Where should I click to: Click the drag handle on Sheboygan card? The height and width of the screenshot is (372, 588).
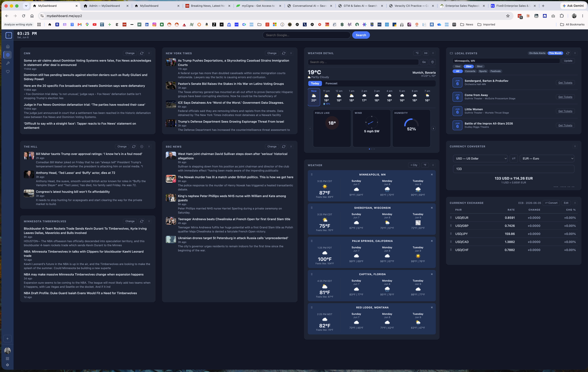(x=312, y=208)
